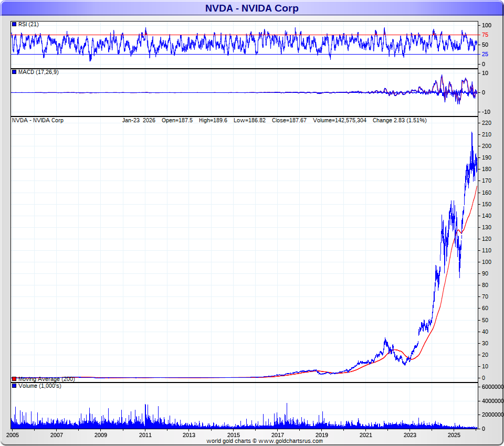This screenshot has width=504, height=446.
Task: Click the red 75 RSI overbought label
Action: (486, 35)
